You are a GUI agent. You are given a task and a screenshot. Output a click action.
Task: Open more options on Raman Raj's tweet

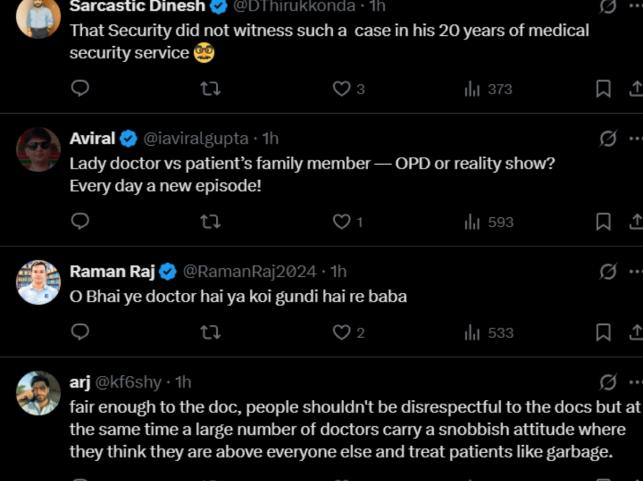point(635,271)
